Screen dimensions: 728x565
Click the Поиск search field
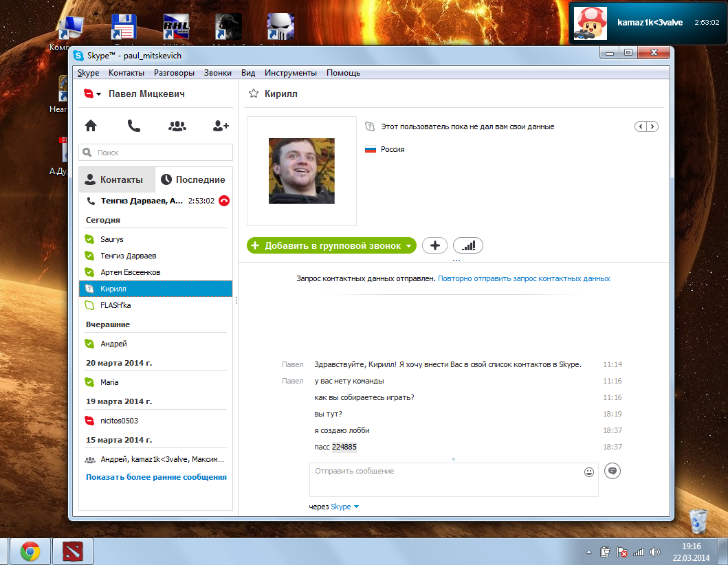(x=155, y=153)
